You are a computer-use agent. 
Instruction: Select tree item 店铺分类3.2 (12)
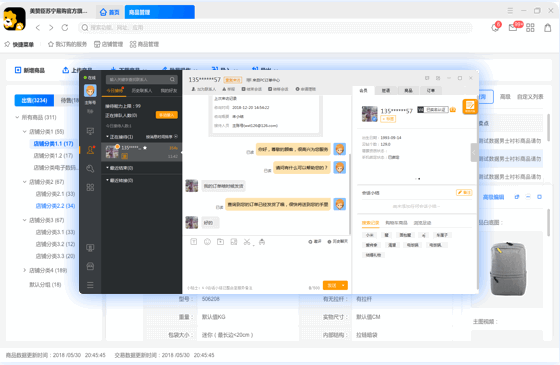click(x=55, y=244)
